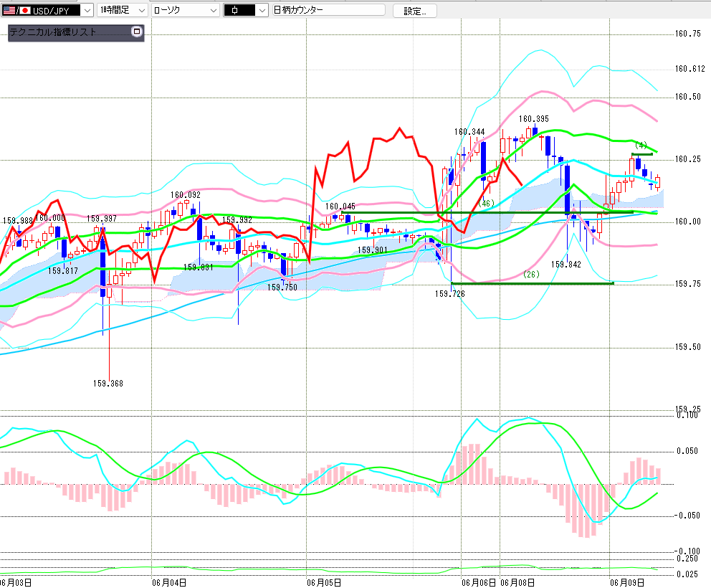Open the ローソク chart type dropdown
The width and height of the screenshot is (711, 588).
[186, 10]
